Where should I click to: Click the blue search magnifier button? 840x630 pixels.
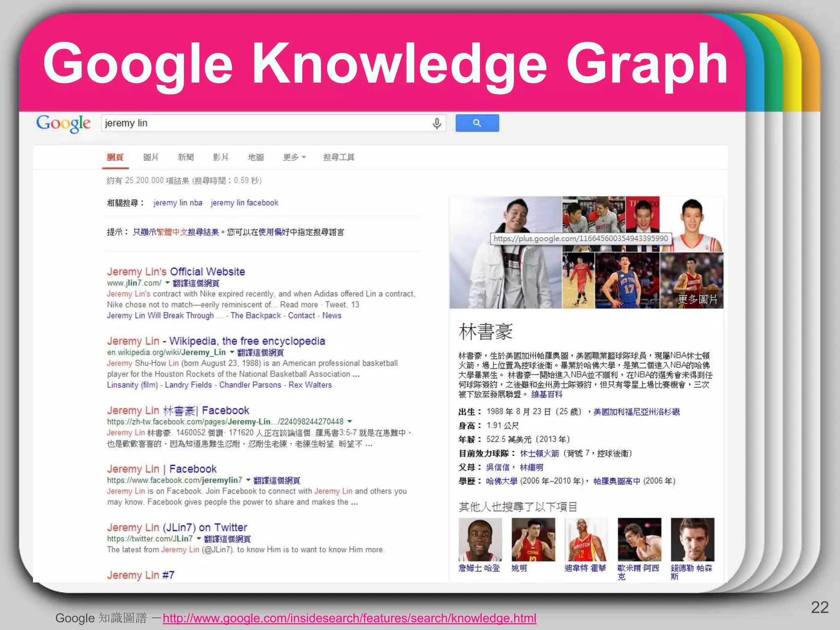(477, 123)
